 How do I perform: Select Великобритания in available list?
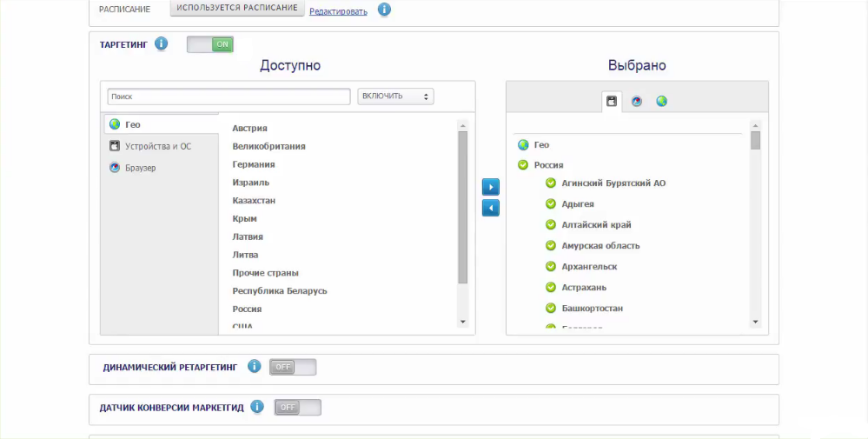tap(269, 146)
